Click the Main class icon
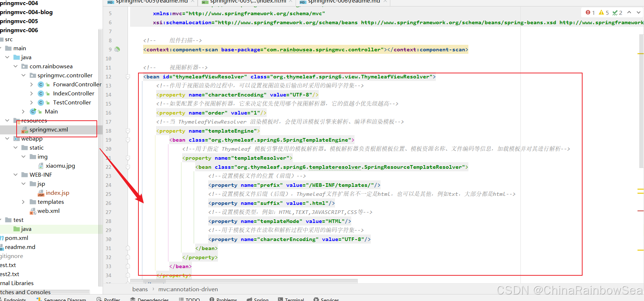The height and width of the screenshot is (301, 644). [x=33, y=112]
